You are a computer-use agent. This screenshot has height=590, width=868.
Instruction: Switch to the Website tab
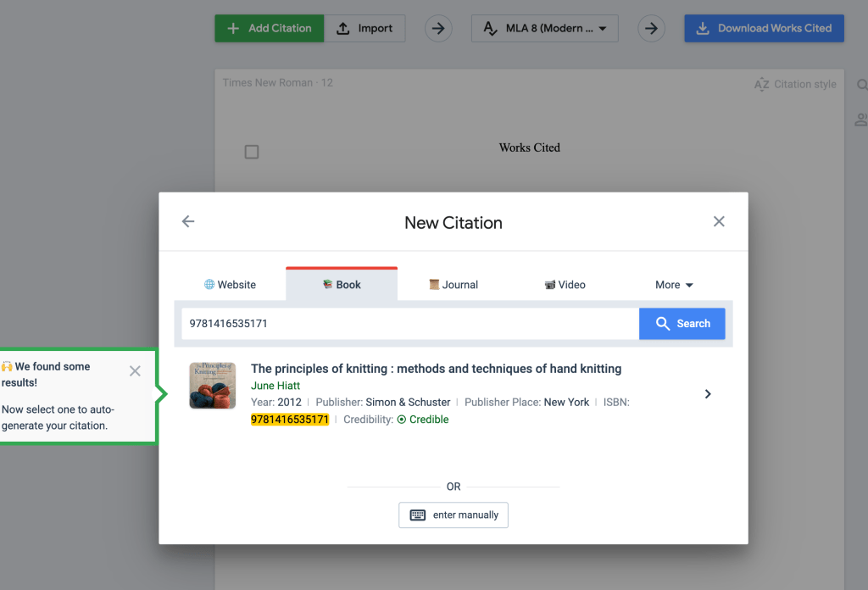pyautogui.click(x=230, y=285)
